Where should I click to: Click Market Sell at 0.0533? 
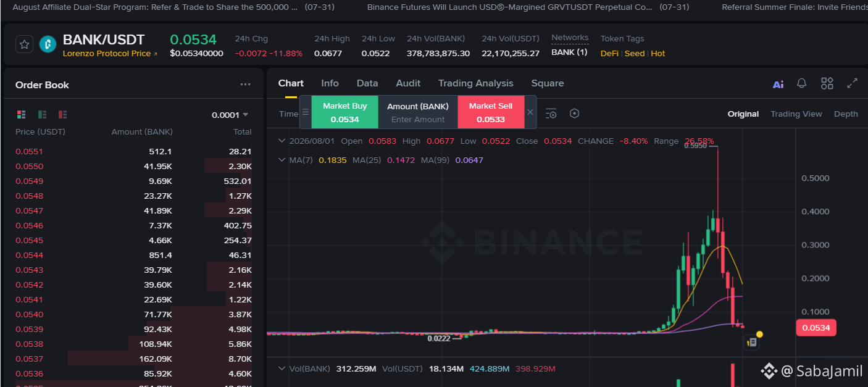point(491,112)
